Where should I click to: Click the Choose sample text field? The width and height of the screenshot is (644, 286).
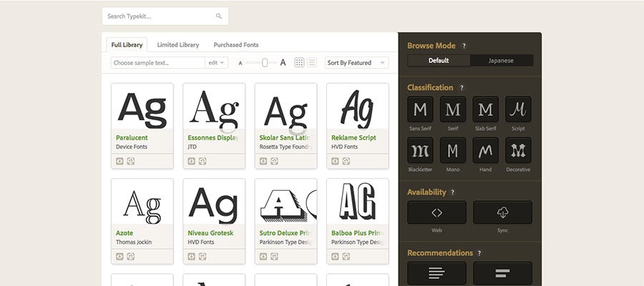[158, 63]
